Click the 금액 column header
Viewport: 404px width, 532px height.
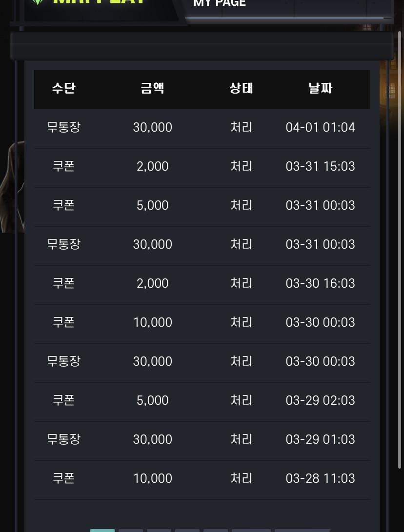[x=152, y=88]
